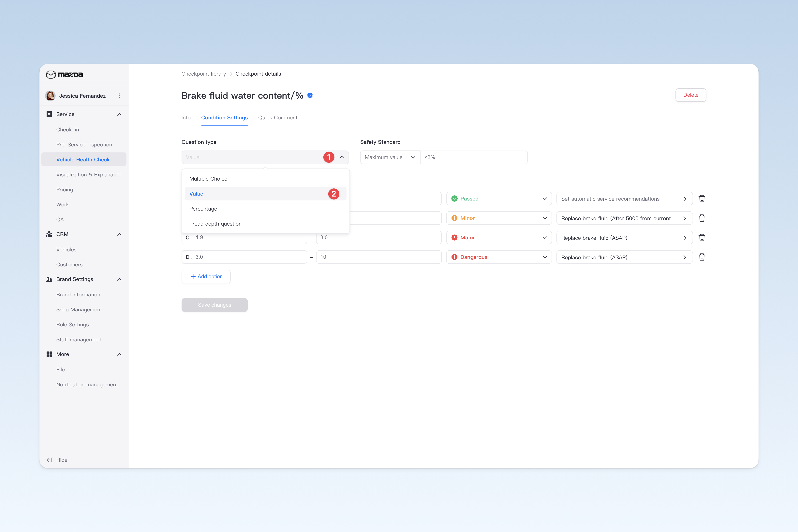Pick Tread depth question option
798x532 pixels.
point(265,224)
